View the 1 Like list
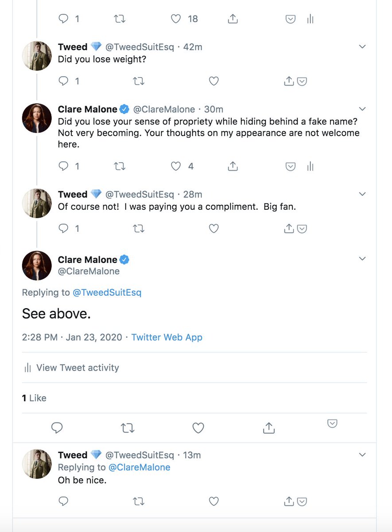Image resolution: width=392 pixels, height=532 pixels. tap(34, 398)
